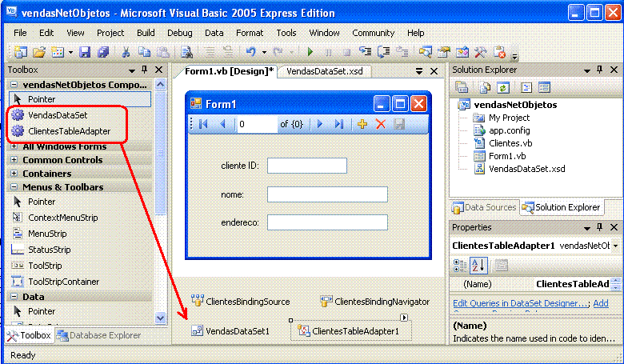Image resolution: width=624 pixels, height=364 pixels.
Task: Click the Step Into debug icon
Action: (x=366, y=52)
